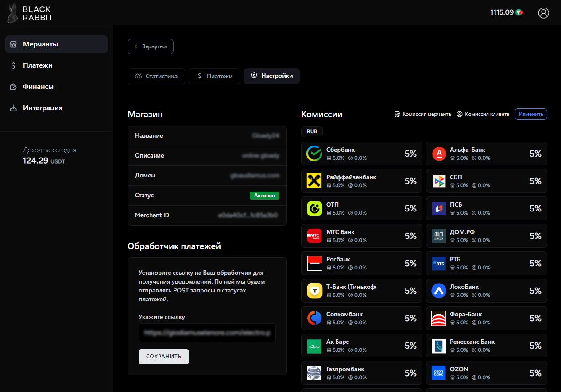Switch to the Статистика tab

156,76
